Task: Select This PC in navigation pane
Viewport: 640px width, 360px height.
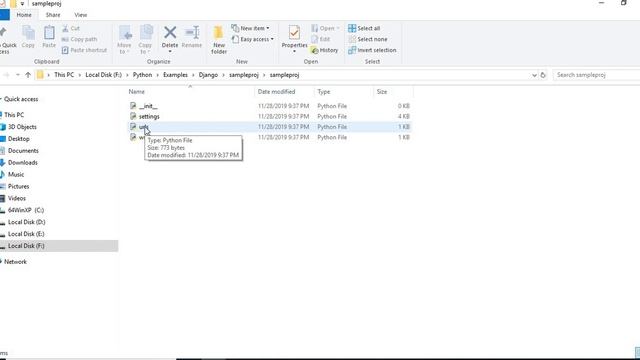Action: point(14,115)
